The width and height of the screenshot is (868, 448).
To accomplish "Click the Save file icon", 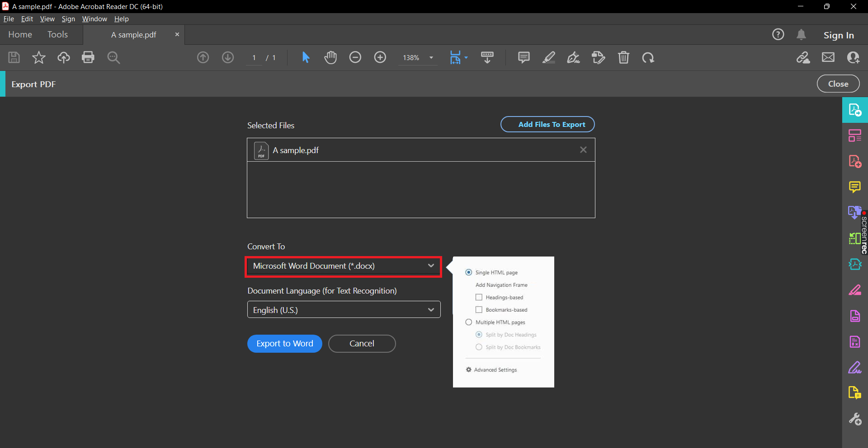I will (x=14, y=57).
